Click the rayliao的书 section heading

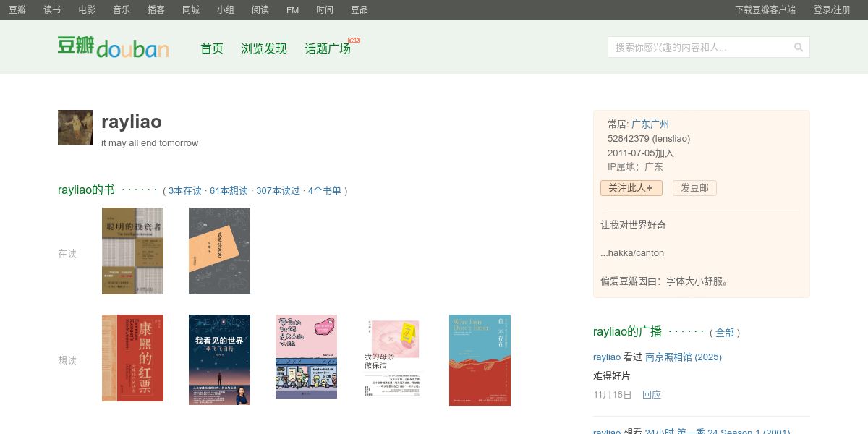(x=86, y=190)
